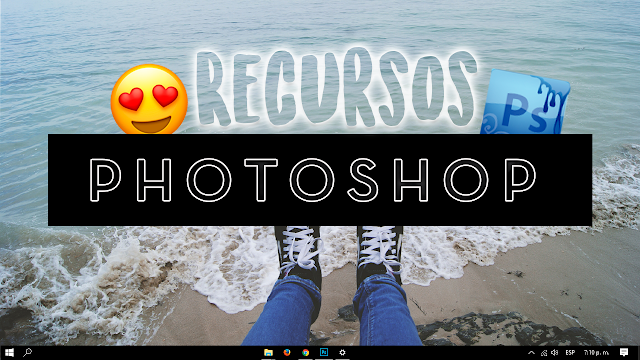This screenshot has width=640, height=360.
Task: Open the taskbar search magnifier
Action: [27, 352]
